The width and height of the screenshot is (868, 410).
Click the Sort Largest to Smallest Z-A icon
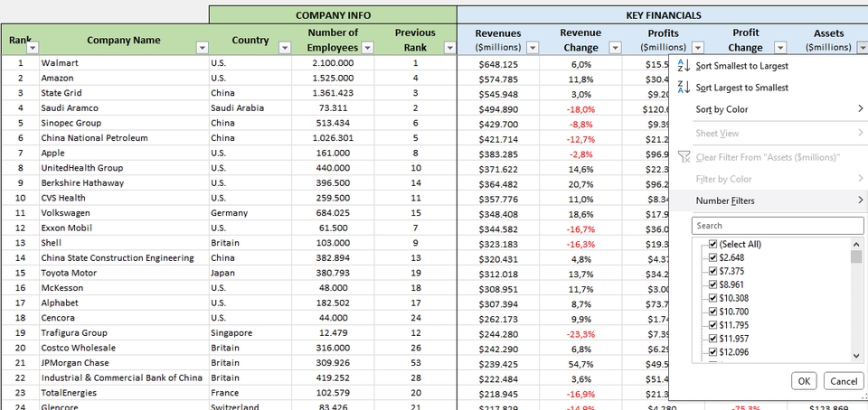[684, 88]
